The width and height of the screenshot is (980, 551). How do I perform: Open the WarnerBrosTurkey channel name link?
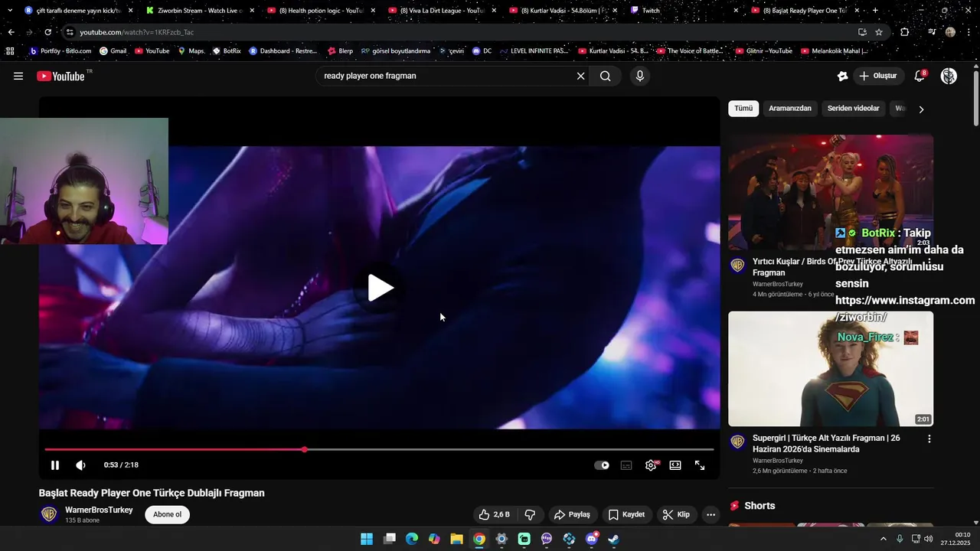pos(99,510)
